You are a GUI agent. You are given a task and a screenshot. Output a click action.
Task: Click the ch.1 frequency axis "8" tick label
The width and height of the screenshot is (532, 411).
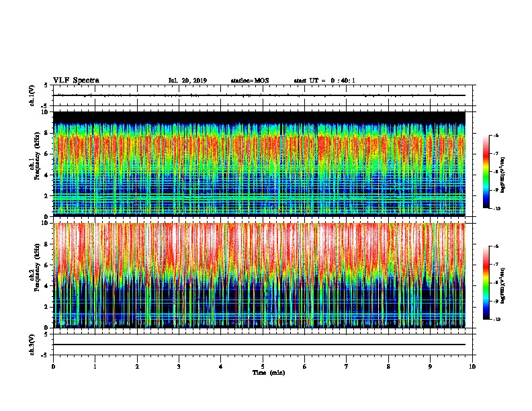(47, 133)
